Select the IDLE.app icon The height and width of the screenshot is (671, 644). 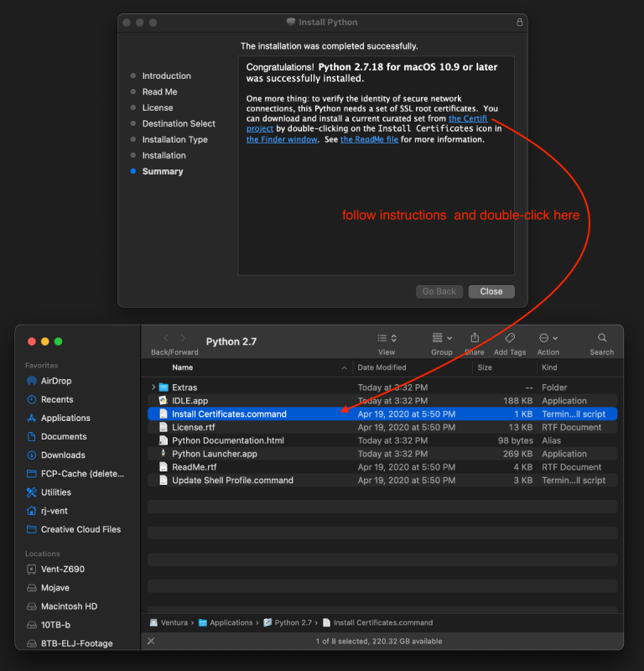(163, 401)
